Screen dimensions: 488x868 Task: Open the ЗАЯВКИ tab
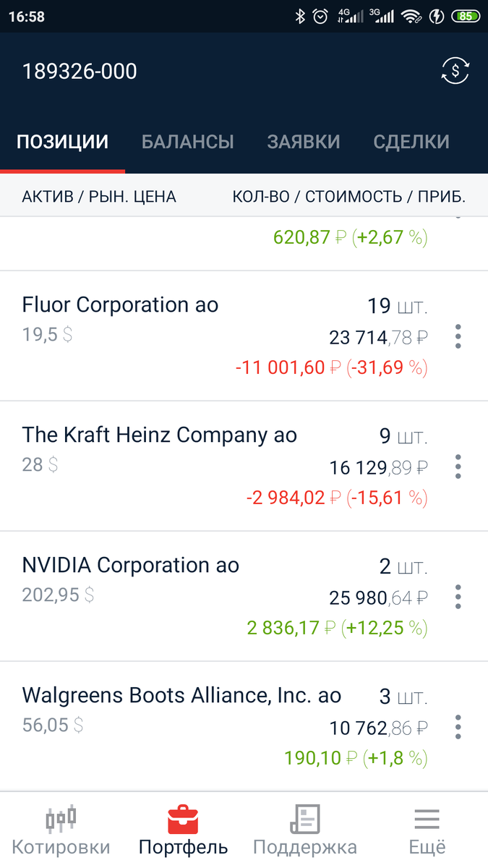point(304,142)
